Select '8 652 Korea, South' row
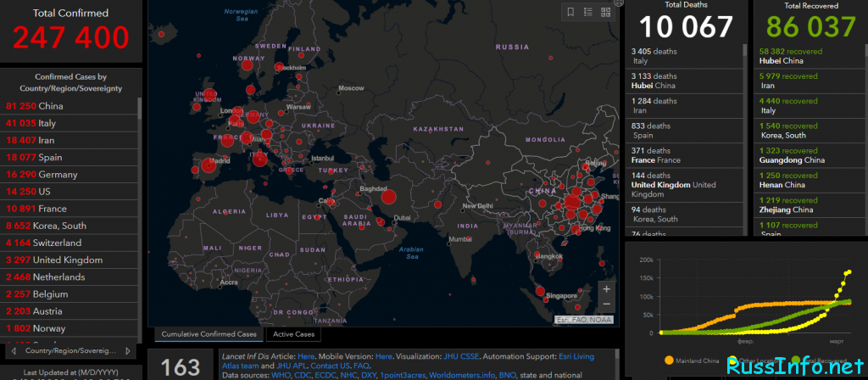Screen dimensions: 868x380 pos(69,226)
